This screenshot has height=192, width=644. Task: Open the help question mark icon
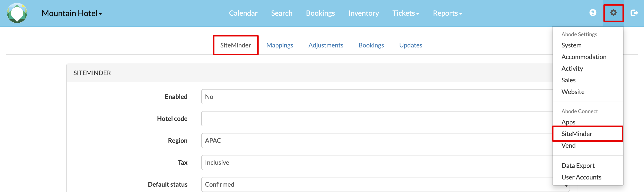593,13
